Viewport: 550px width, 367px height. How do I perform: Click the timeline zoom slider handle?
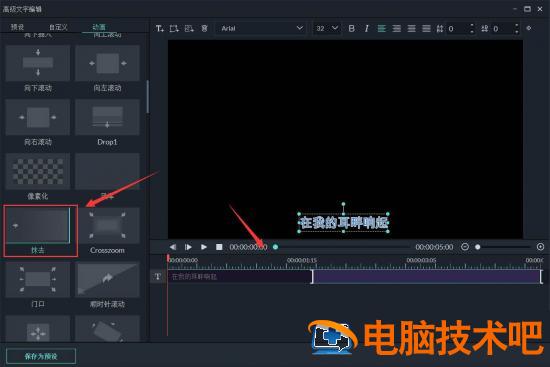[477, 247]
